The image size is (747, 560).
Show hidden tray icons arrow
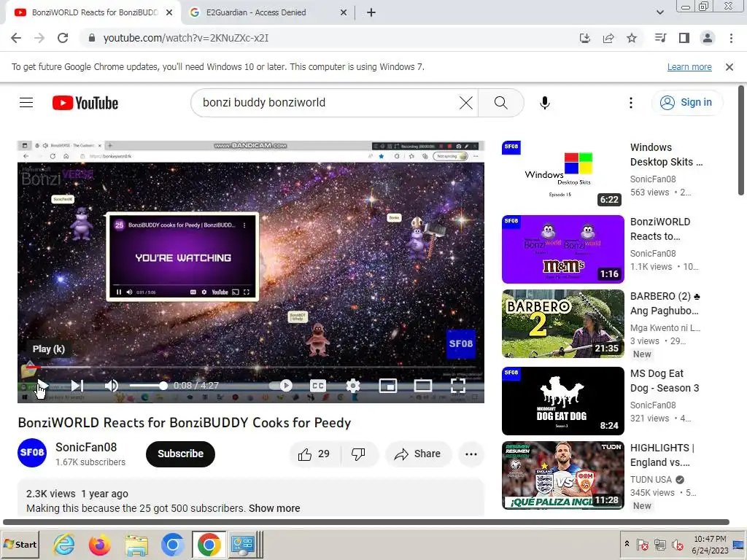point(627,544)
